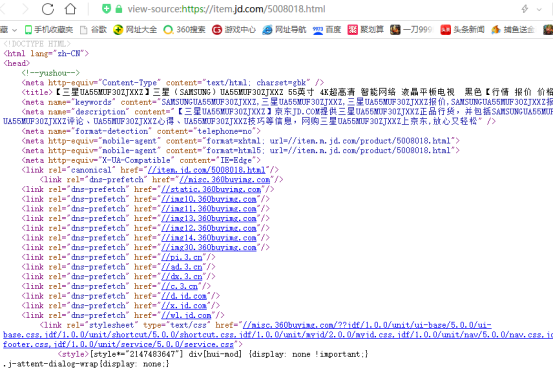Click the <!--yushou--> comment

(x=50, y=73)
